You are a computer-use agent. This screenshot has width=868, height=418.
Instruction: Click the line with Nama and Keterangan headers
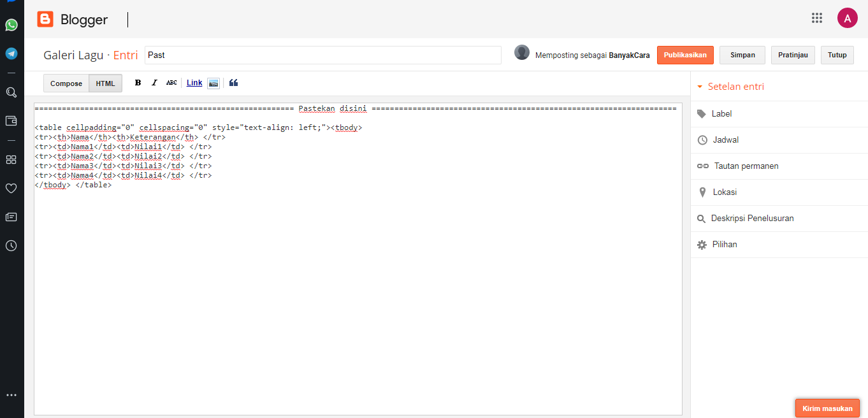(130, 137)
